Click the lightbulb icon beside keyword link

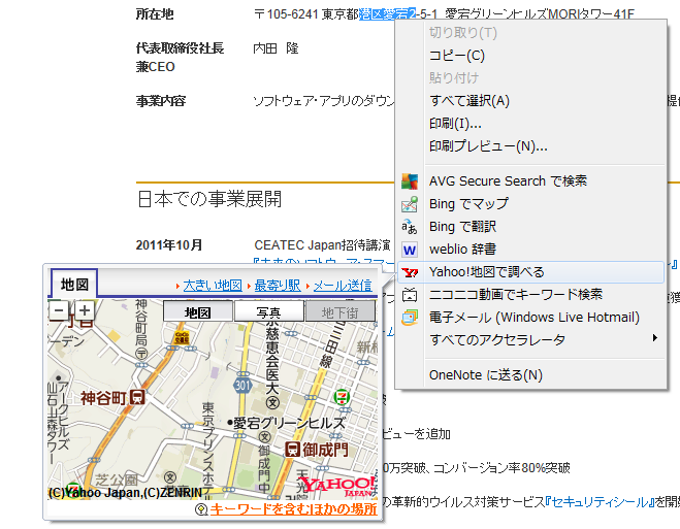point(201,509)
